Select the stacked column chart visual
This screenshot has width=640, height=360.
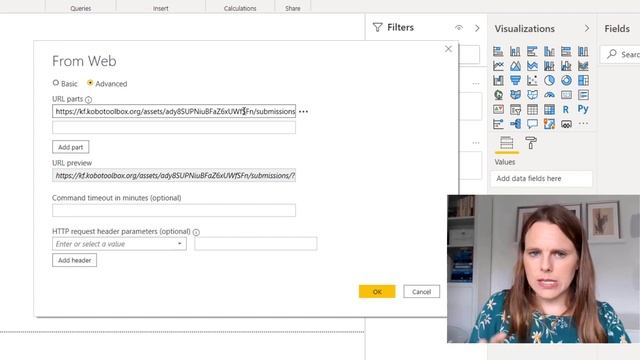(515, 51)
